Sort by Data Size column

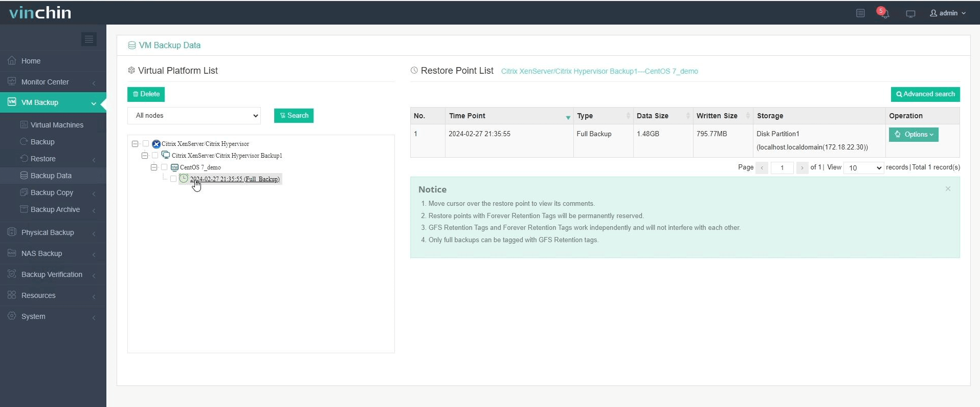coord(663,116)
